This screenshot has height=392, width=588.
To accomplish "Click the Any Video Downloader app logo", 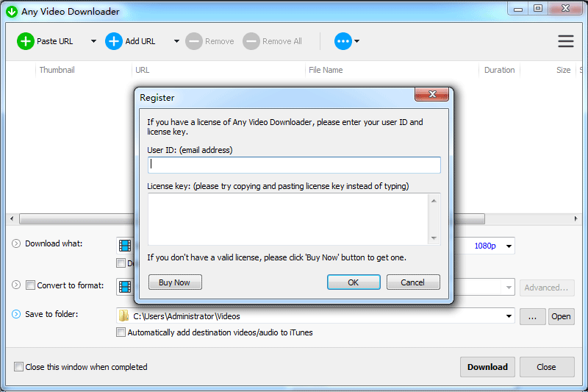I will (x=12, y=12).
